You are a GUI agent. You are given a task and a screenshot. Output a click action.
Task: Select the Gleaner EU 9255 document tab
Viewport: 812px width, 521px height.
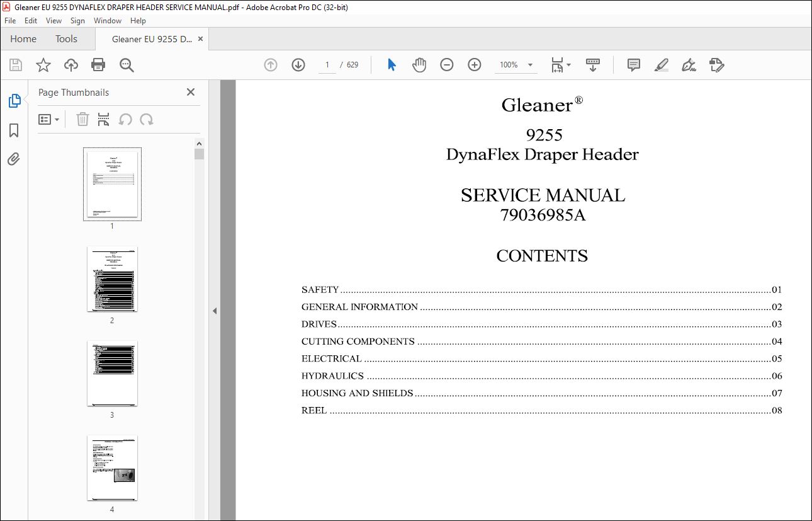pyautogui.click(x=152, y=39)
